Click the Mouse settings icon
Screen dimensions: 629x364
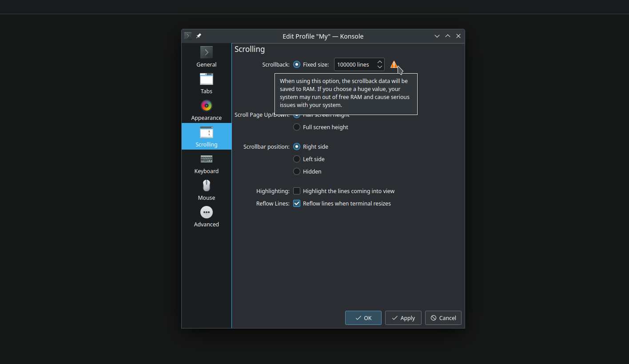[x=206, y=186]
